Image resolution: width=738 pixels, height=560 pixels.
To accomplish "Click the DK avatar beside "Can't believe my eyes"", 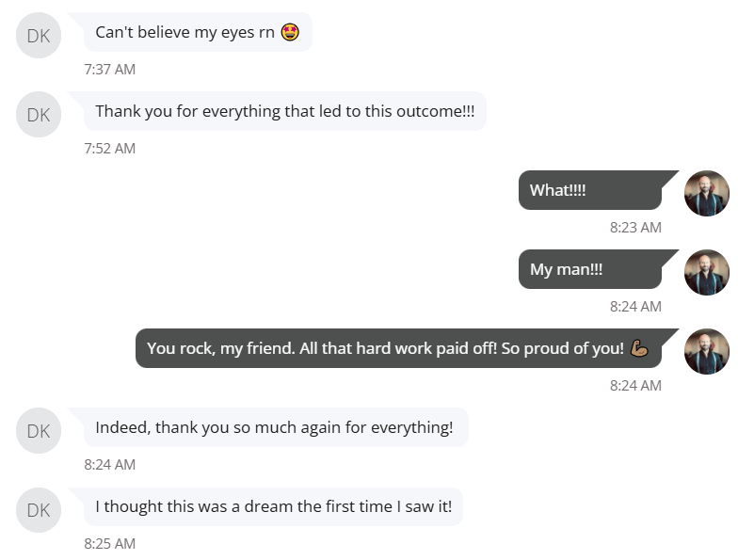I will tap(39, 36).
